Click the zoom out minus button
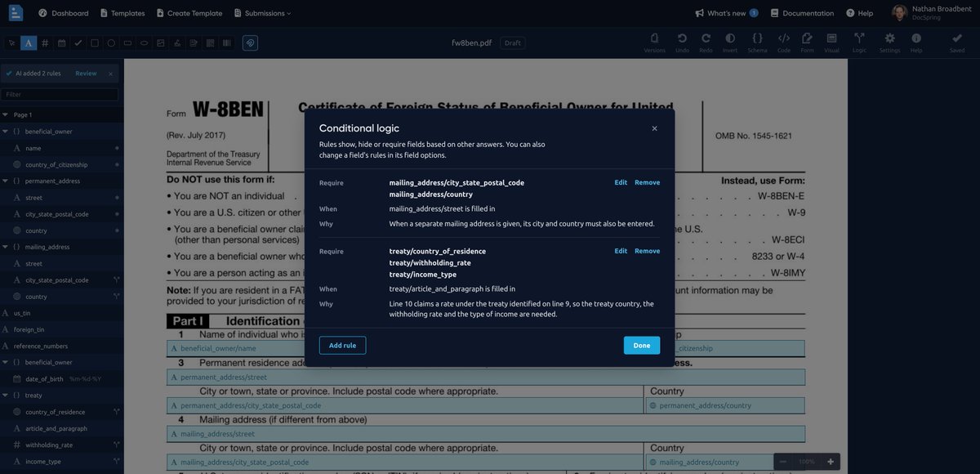 (783, 462)
